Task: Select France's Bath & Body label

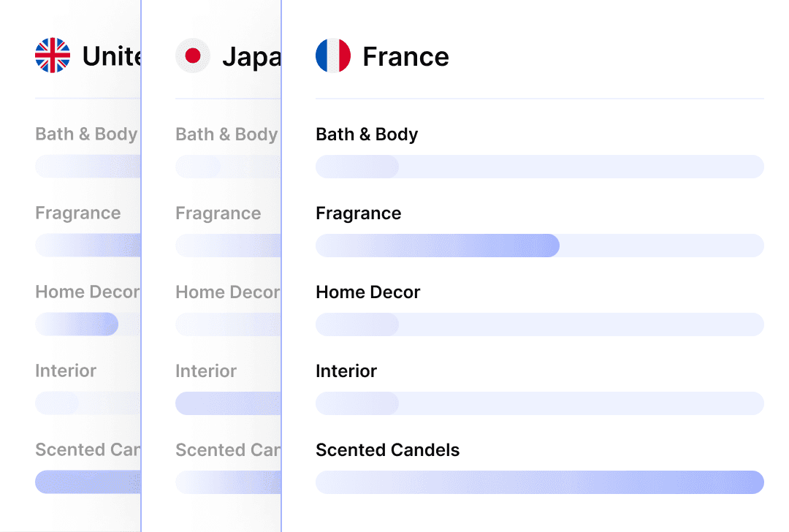Action: tap(367, 134)
